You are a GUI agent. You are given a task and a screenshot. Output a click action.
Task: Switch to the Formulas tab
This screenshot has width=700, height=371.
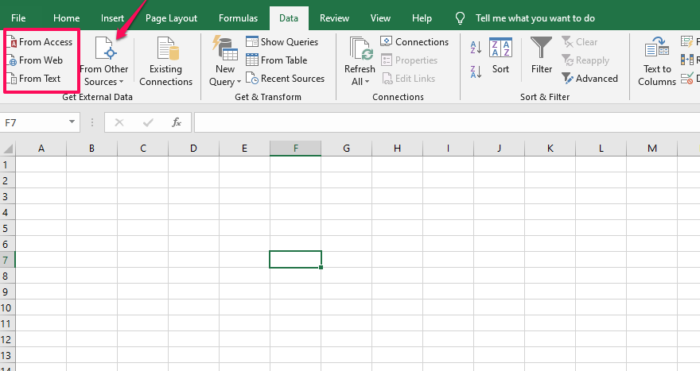point(238,18)
